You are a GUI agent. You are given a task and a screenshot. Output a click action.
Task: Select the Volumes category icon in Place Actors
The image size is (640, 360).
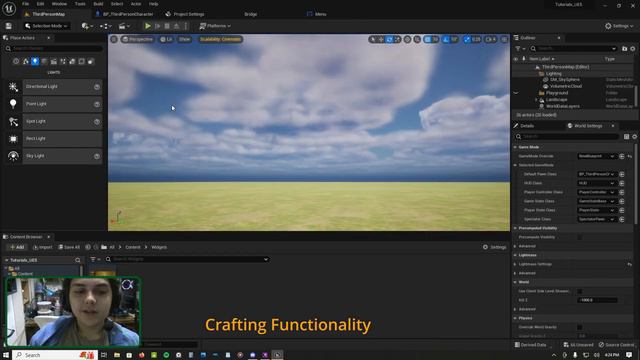point(82,61)
